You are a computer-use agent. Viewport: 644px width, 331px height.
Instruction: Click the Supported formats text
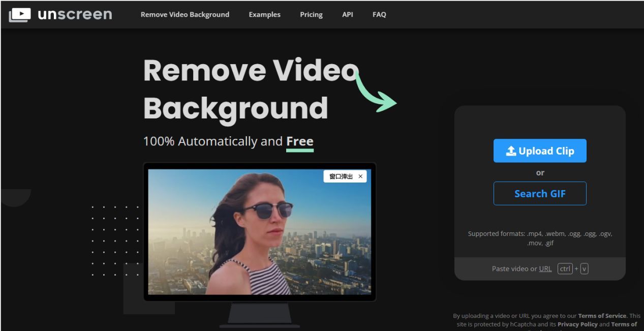point(540,238)
